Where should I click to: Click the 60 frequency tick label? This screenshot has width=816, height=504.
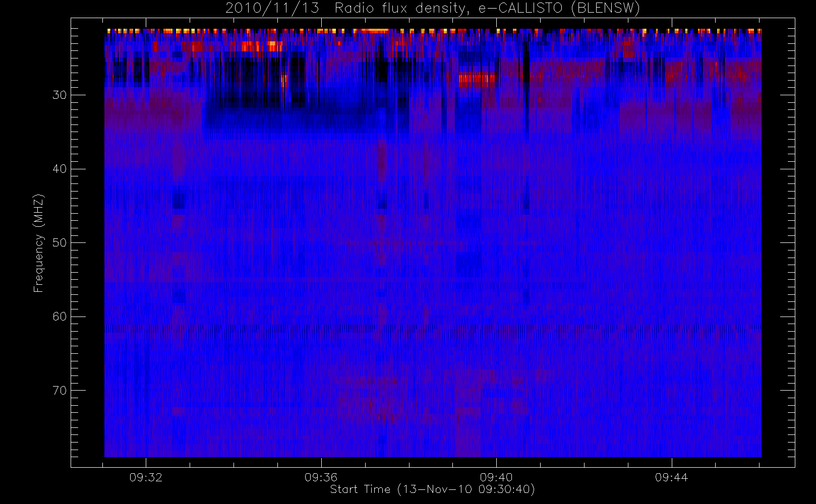tap(60, 317)
